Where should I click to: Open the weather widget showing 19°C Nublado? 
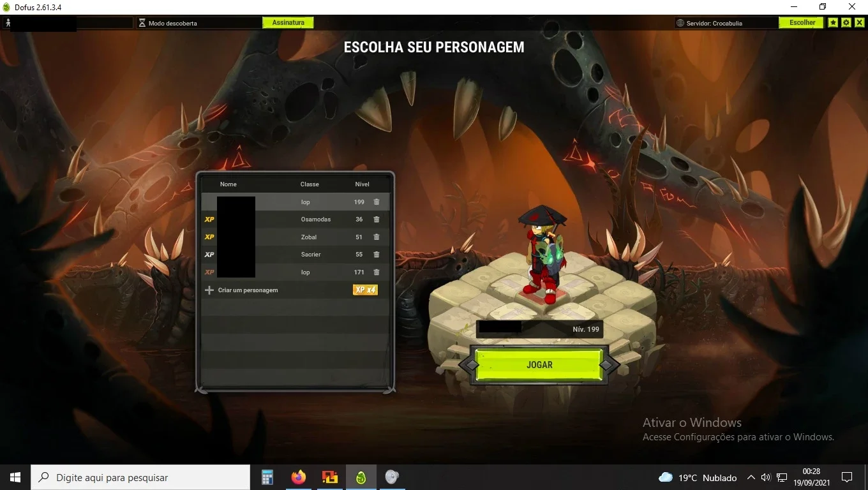(698, 477)
